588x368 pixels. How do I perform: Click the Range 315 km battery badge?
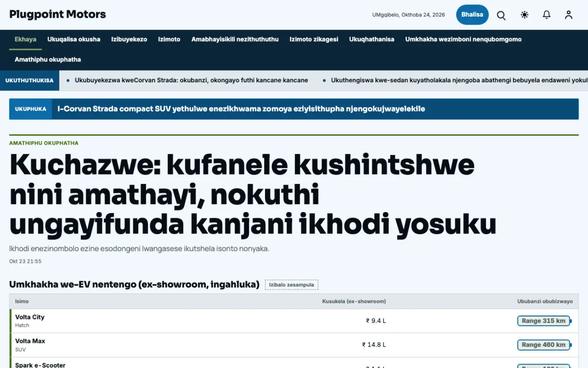[544, 321]
